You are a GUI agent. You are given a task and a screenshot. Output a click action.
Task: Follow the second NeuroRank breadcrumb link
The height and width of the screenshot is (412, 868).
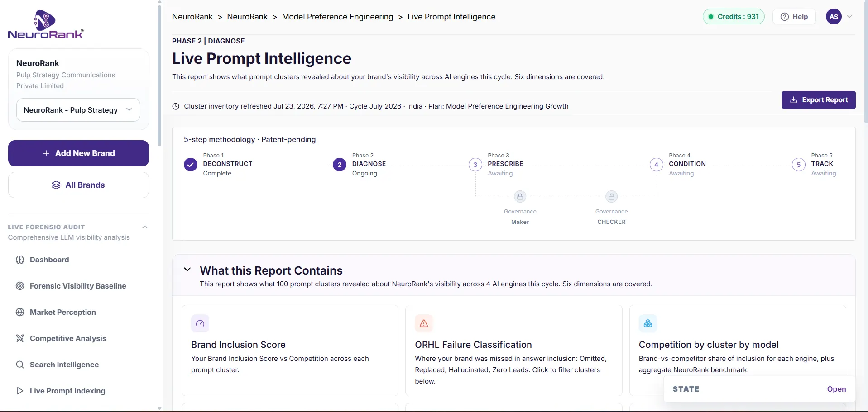coord(247,17)
